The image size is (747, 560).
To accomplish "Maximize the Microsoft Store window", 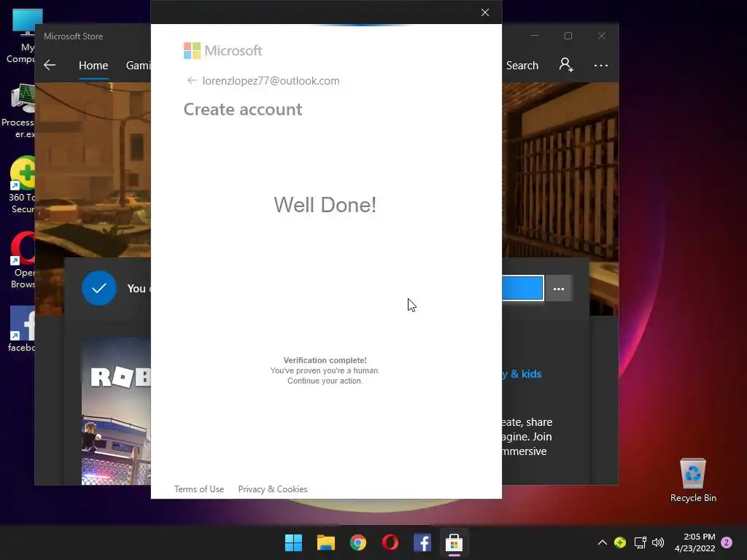I will [x=568, y=36].
